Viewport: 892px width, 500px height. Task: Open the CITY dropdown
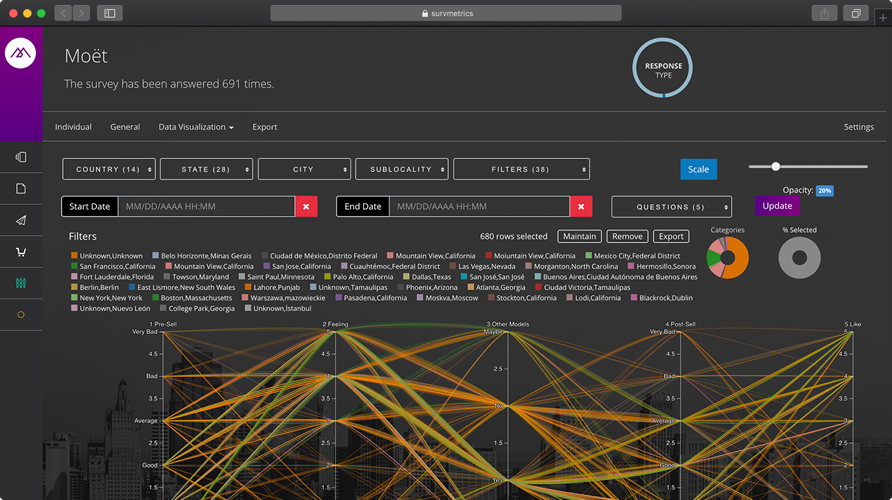click(304, 169)
